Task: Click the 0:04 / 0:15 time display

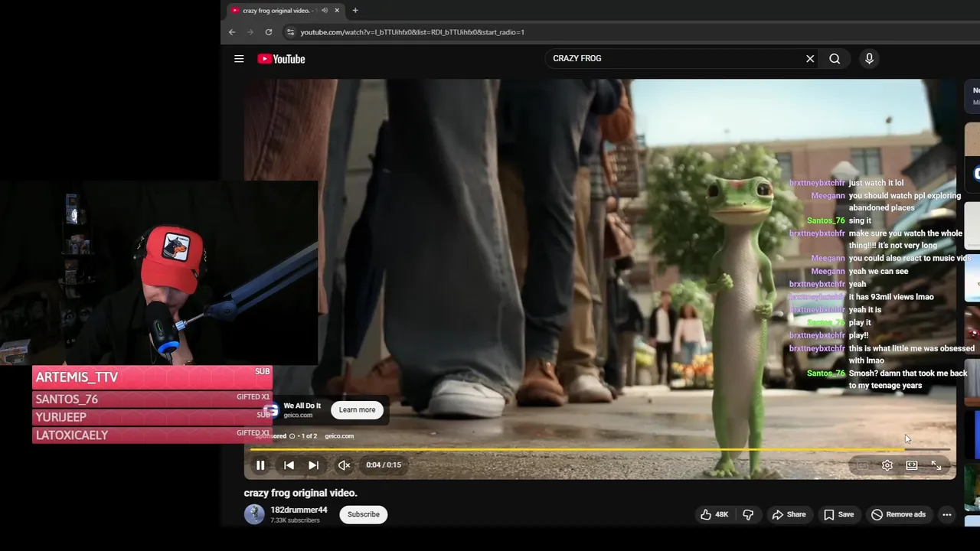Action: (384, 465)
